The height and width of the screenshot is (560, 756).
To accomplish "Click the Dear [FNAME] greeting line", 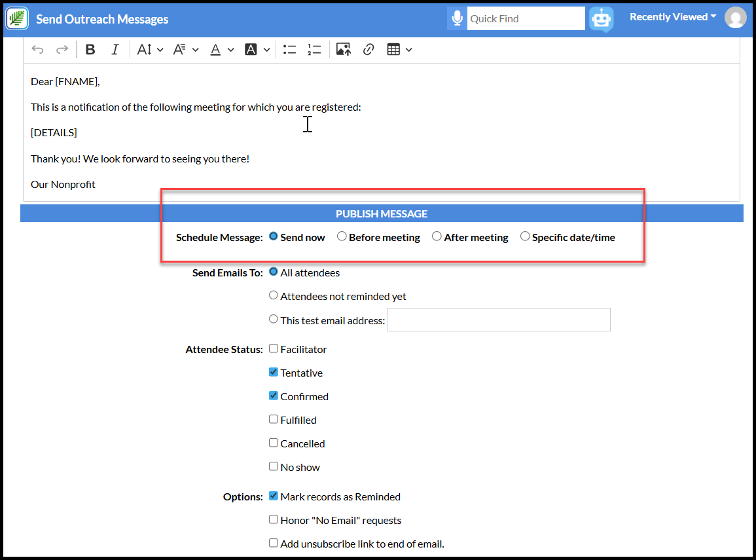I will (x=65, y=81).
